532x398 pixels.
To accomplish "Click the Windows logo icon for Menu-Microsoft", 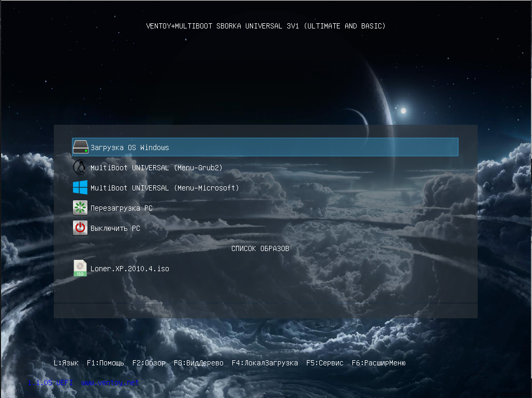I will point(80,187).
